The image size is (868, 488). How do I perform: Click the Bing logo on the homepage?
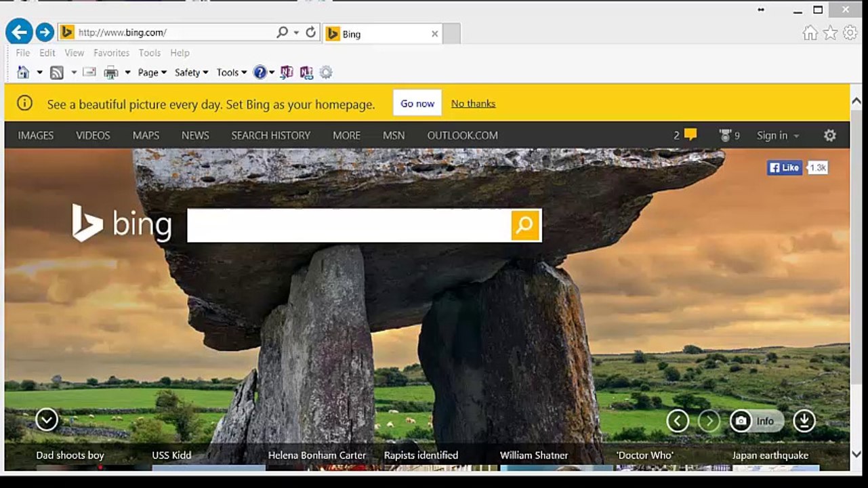[122, 224]
